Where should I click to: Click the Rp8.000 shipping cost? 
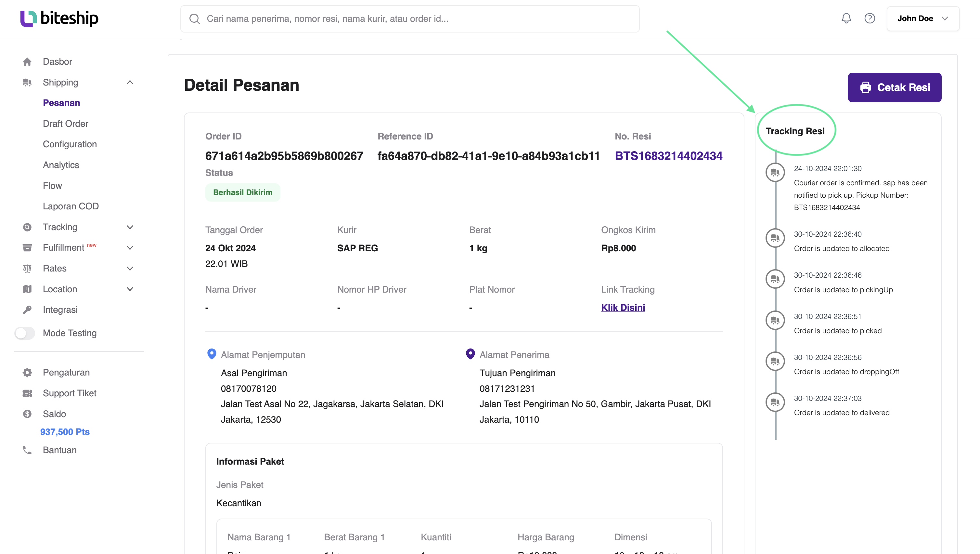[619, 248]
